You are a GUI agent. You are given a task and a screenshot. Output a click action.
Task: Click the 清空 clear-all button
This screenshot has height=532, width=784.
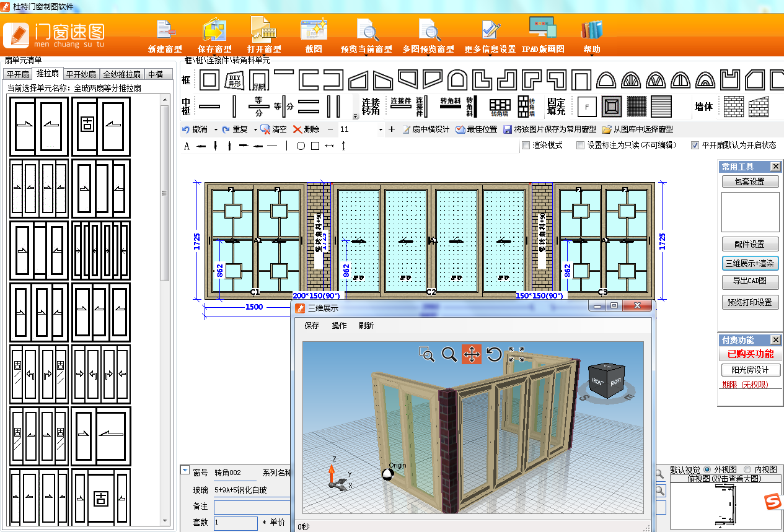tap(273, 129)
